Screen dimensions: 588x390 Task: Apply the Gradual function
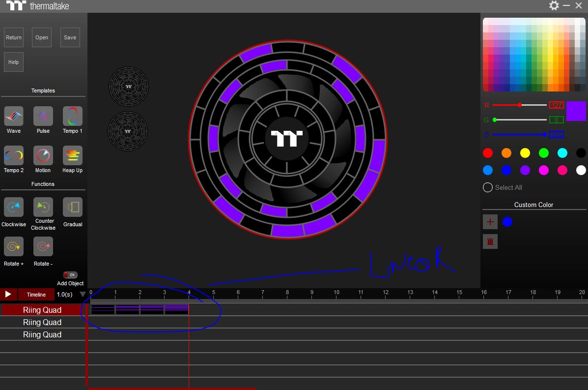(73, 208)
